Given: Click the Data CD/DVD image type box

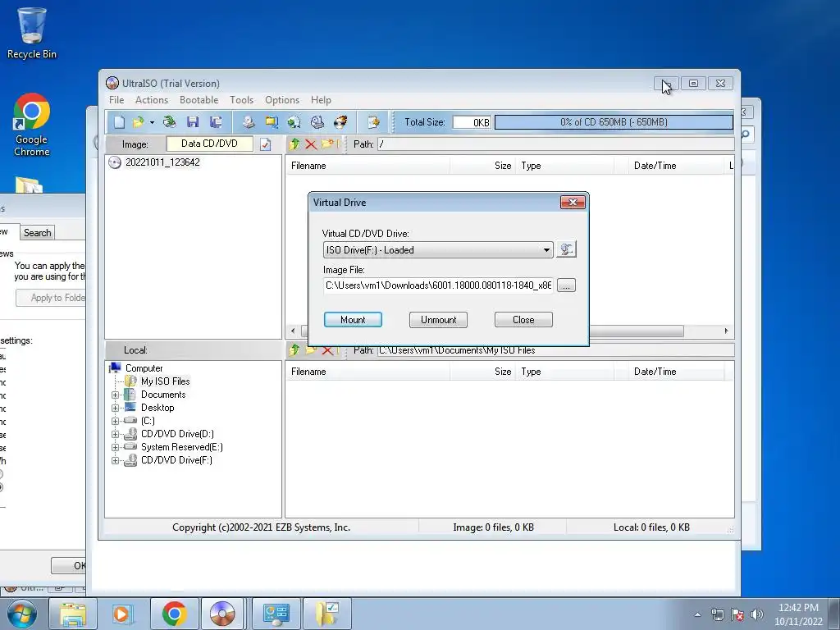Looking at the screenshot, I should click(x=209, y=144).
